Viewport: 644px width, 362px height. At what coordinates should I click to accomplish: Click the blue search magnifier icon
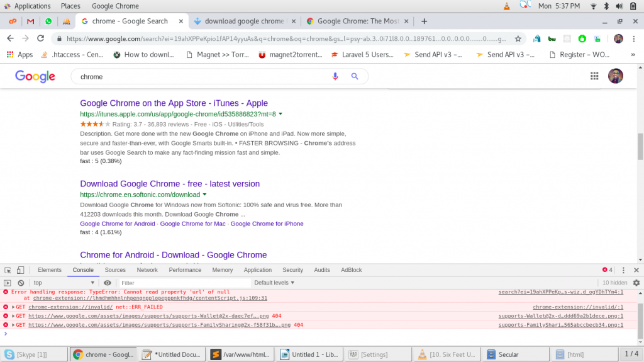[355, 76]
